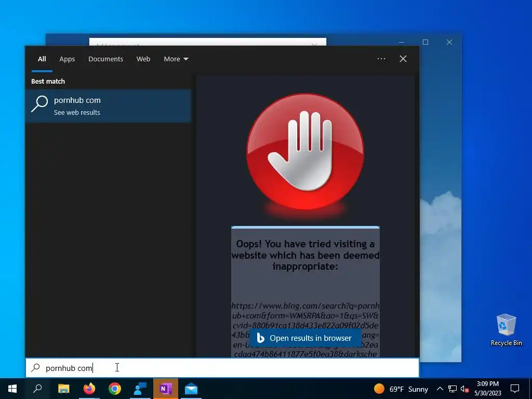Screen dimensions: 532x399
Task: Close the search panel with X
Action: click(403, 59)
